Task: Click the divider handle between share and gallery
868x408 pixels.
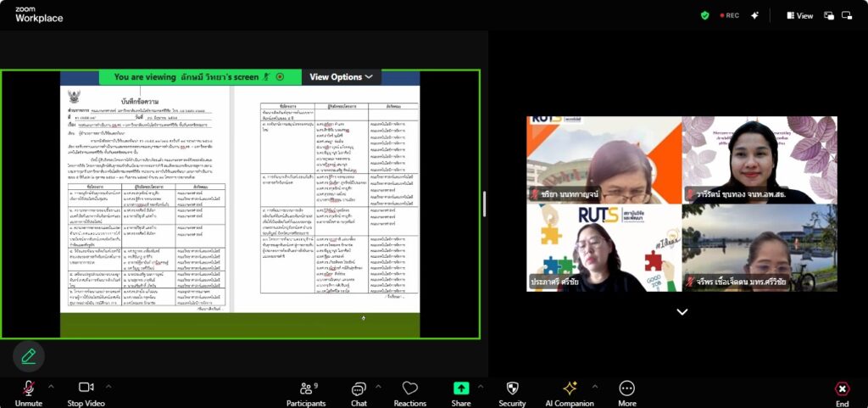Action: click(x=484, y=204)
